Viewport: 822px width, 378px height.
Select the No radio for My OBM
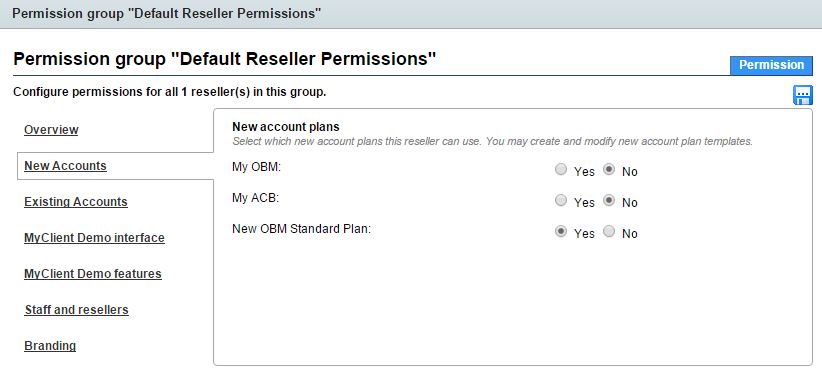click(x=609, y=170)
